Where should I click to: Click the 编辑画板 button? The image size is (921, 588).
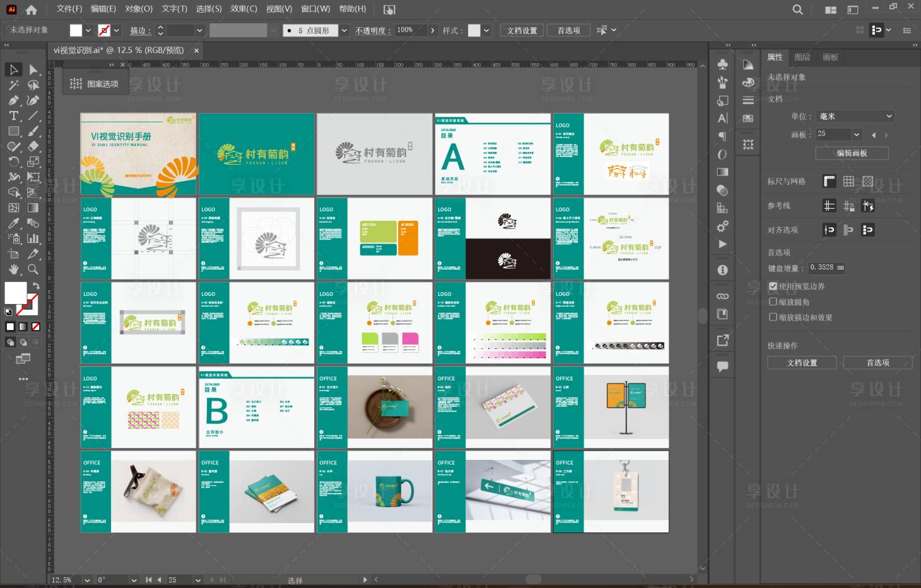pyautogui.click(x=852, y=153)
